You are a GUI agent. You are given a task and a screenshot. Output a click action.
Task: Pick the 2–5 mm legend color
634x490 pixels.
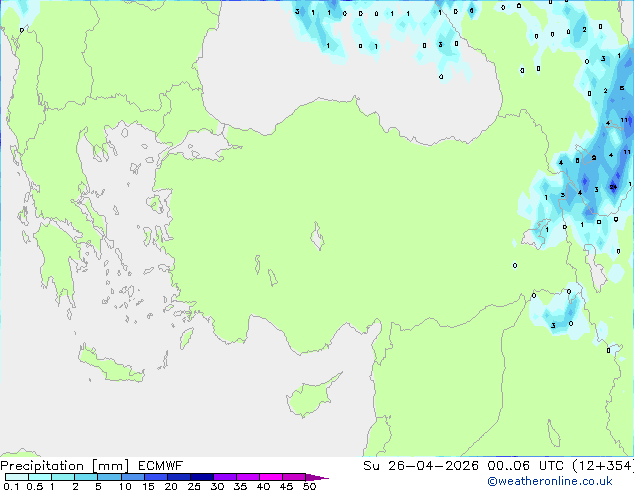pos(86,477)
